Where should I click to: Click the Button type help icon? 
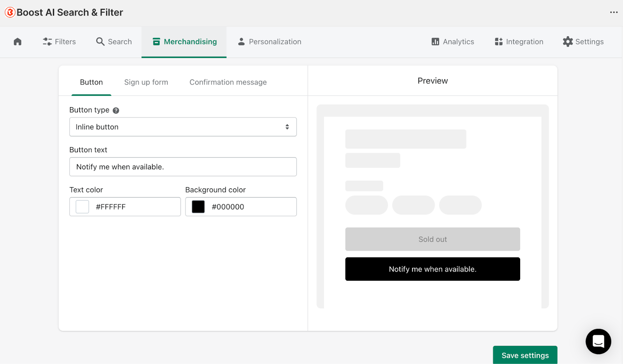tap(116, 111)
